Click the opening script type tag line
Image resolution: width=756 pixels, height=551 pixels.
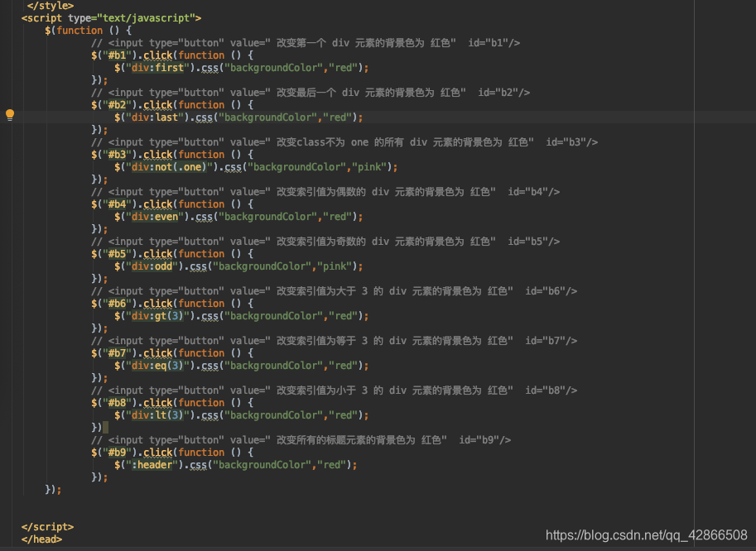[112, 18]
